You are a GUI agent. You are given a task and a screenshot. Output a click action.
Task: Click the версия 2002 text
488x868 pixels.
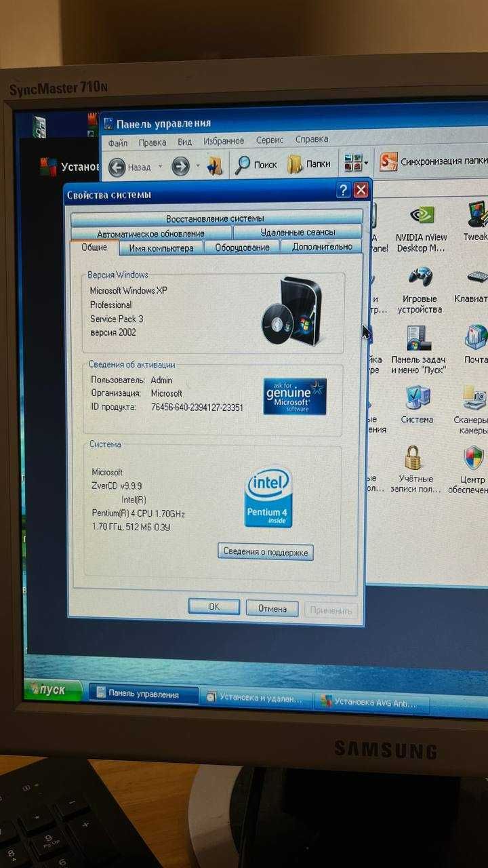[113, 332]
